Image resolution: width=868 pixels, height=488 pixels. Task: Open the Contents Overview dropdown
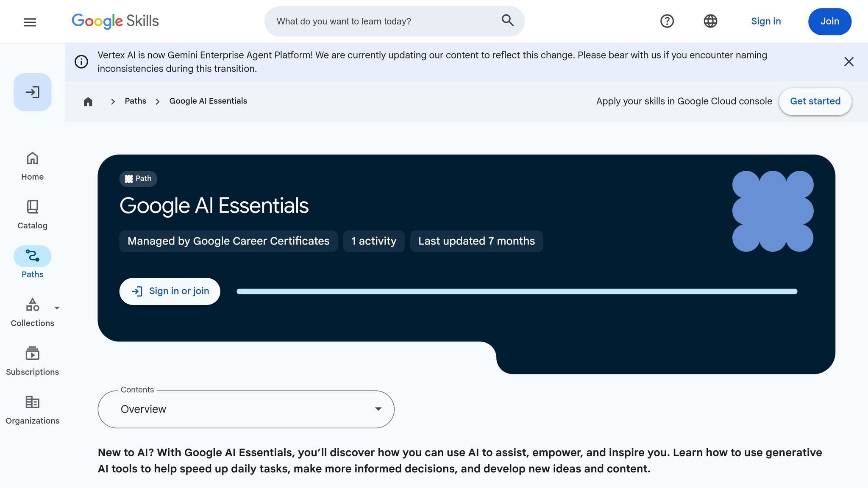pyautogui.click(x=246, y=409)
